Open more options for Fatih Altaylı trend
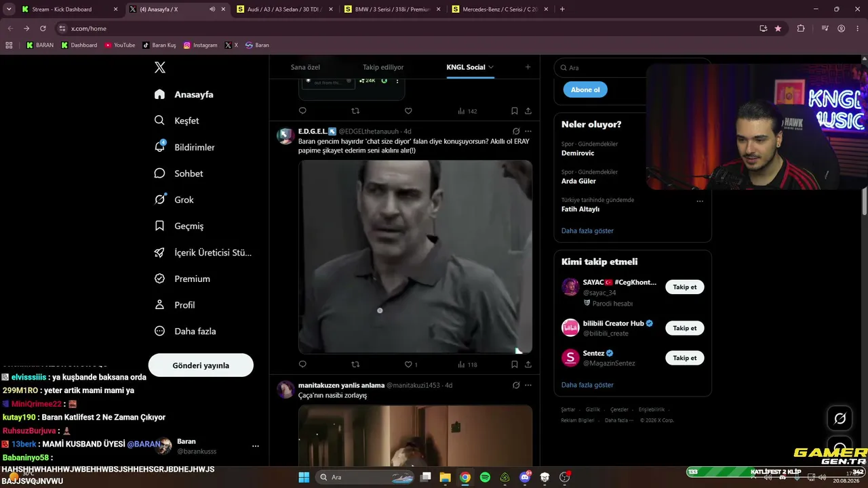868x488 pixels. 700,201
